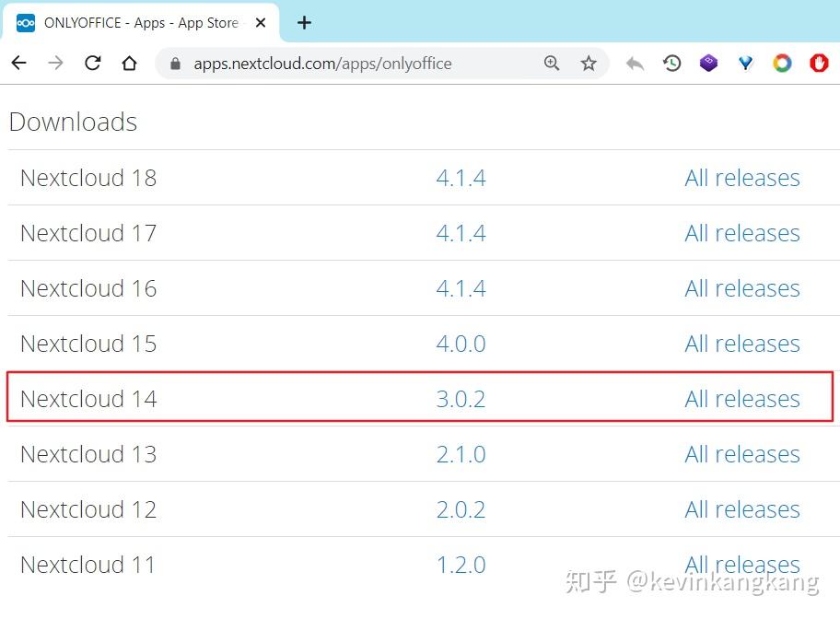Open All releases for Nextcloud 11
The image size is (840, 619).
[x=741, y=564]
